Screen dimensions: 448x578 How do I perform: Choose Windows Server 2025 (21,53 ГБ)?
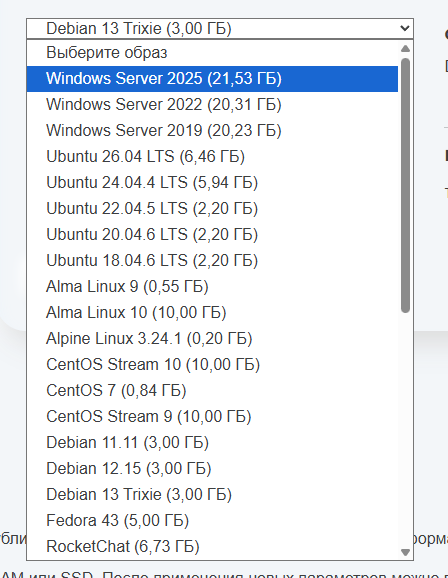pos(212,79)
